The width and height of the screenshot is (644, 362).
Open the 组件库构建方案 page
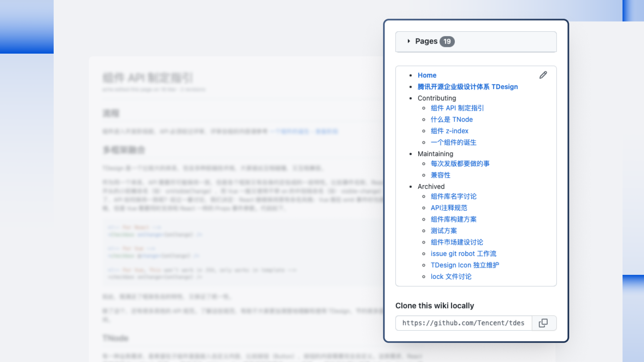click(x=453, y=219)
